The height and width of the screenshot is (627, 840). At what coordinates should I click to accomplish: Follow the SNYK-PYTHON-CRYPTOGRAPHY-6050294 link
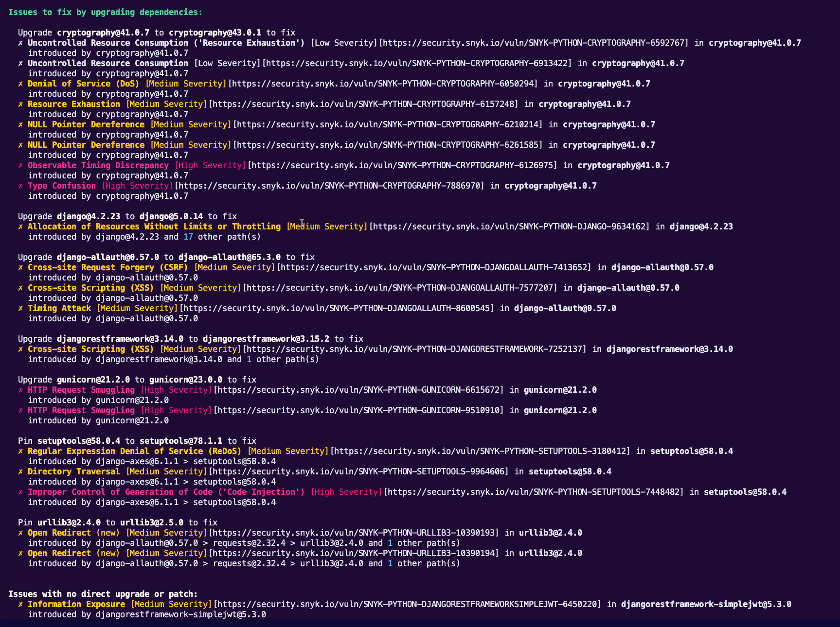click(383, 84)
